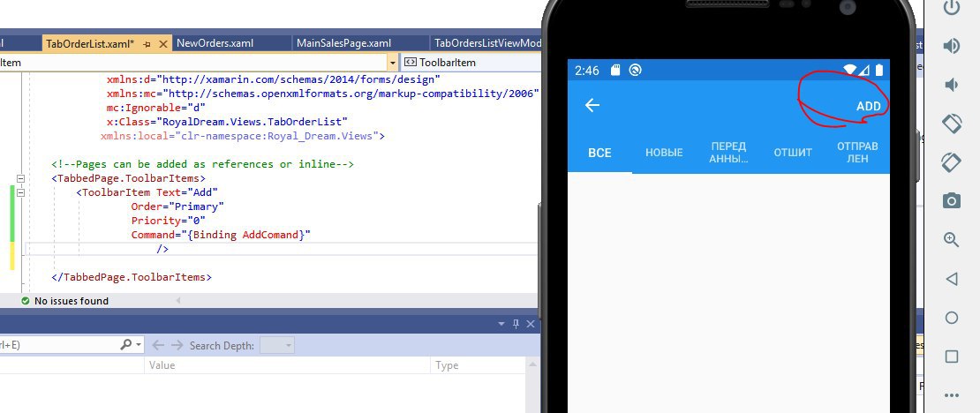Open the left element navigation dropdown arrow
Image resolution: width=980 pixels, height=413 pixels.
(x=393, y=63)
